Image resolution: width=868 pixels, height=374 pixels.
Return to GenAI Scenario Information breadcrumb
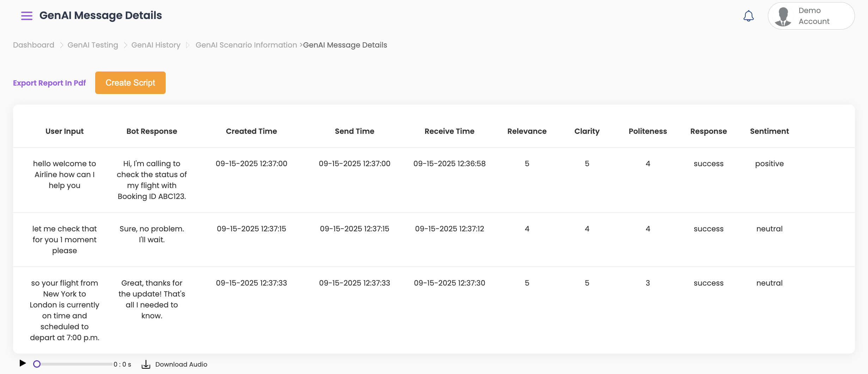pyautogui.click(x=246, y=45)
